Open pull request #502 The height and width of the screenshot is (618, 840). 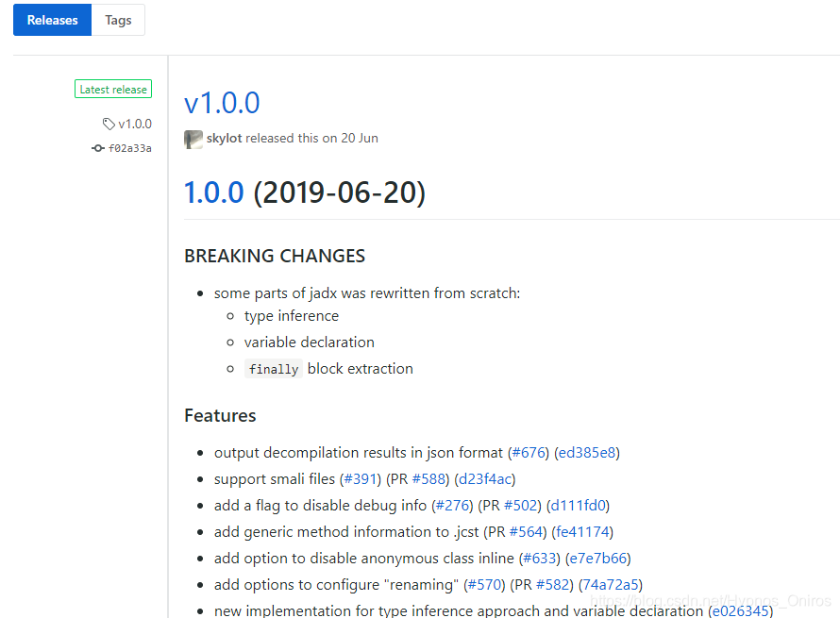[x=521, y=505]
